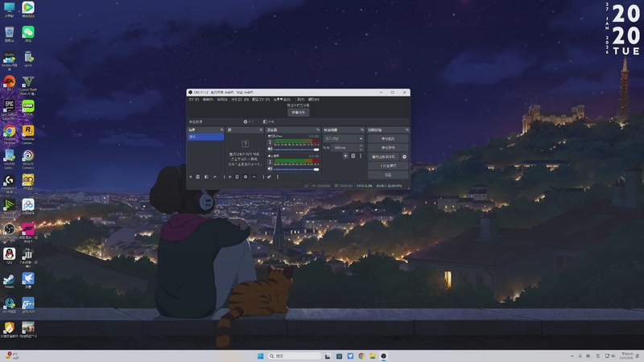644x362 pixels.
Task: Open the Help menu in OBS
Action: [313, 99]
